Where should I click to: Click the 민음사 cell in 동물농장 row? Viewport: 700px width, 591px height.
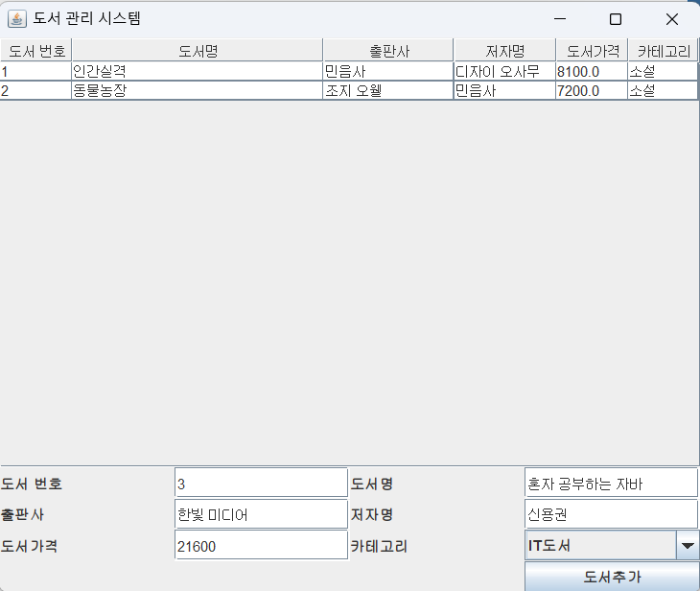(504, 90)
